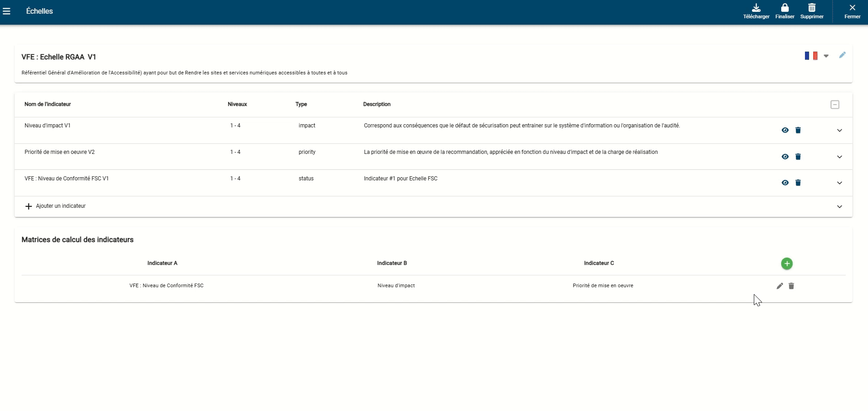Expand the VFE Niveau de Conformité FSC V1 row
The height and width of the screenshot is (411, 868).
pyautogui.click(x=839, y=183)
